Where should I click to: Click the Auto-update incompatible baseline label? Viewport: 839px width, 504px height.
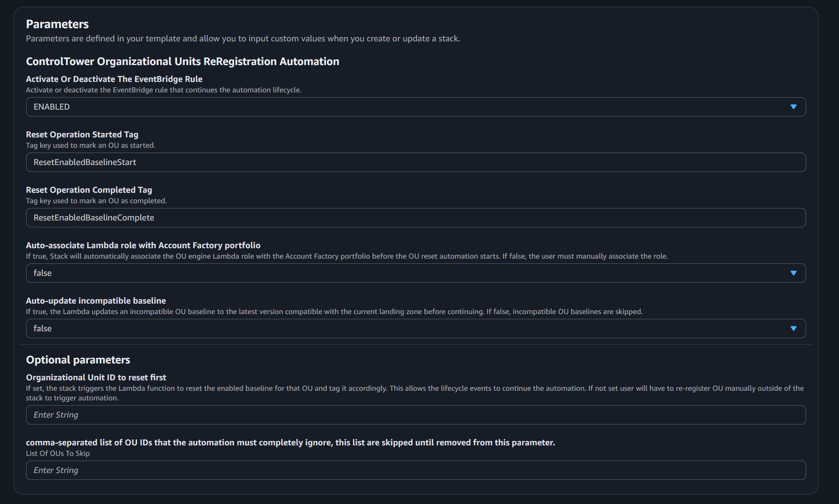[96, 301]
